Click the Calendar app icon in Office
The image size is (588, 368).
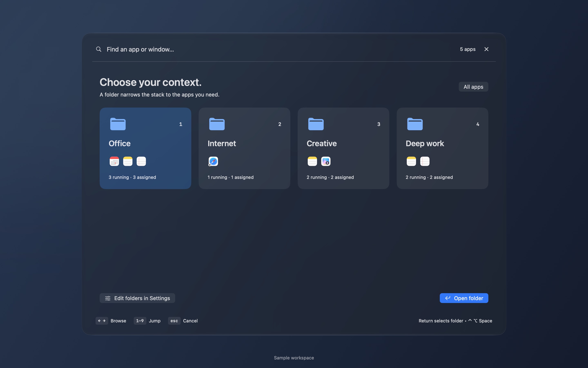click(x=114, y=161)
